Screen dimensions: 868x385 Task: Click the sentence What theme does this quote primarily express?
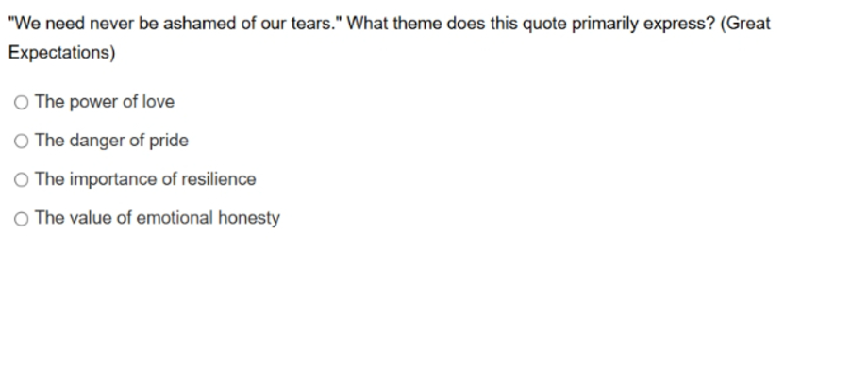(x=531, y=24)
